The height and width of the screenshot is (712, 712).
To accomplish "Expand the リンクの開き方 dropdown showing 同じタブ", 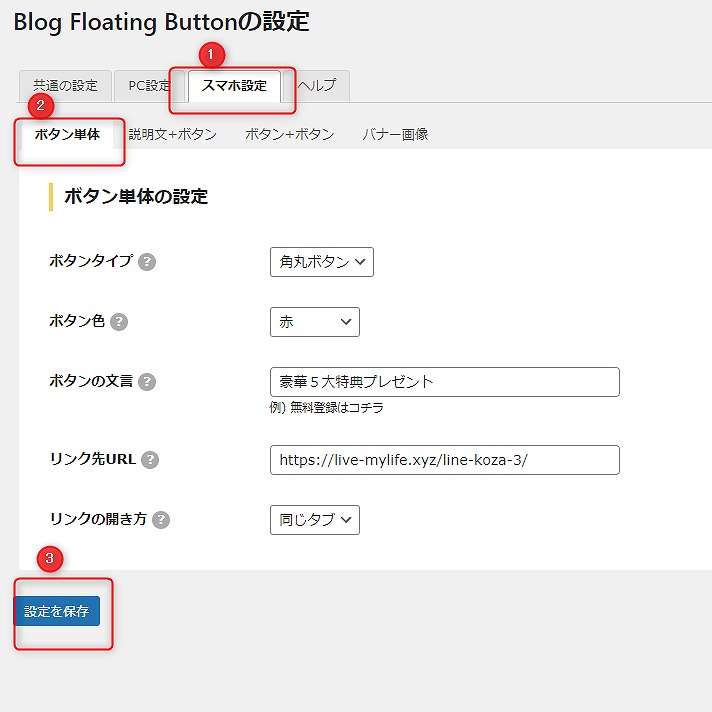I will (314, 520).
